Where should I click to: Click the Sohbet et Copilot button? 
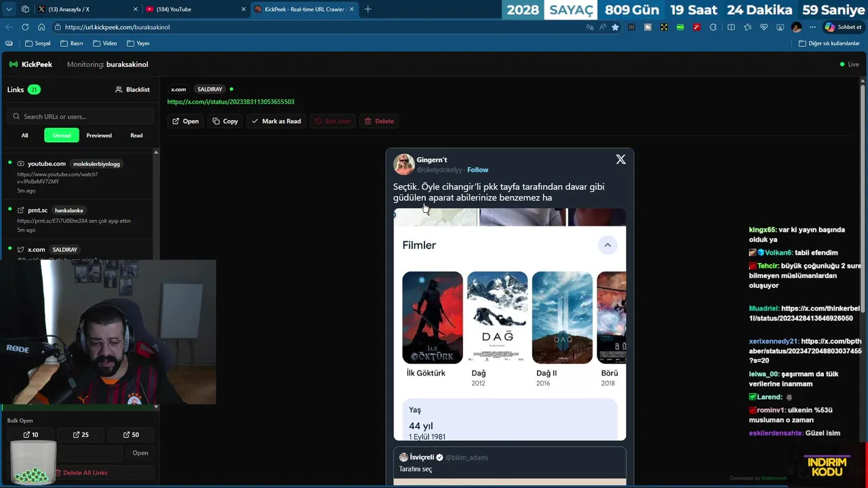coord(843,27)
